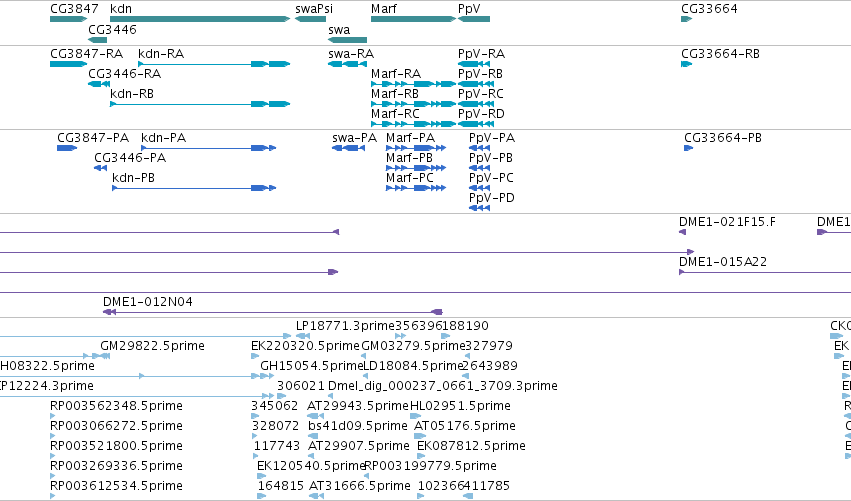Select EST AT29943.5prime

tap(358, 406)
